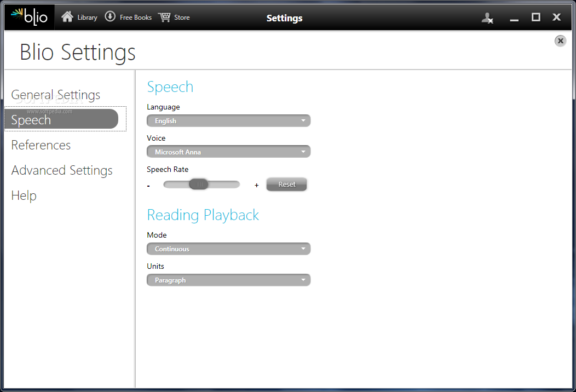Open Library via the home icon
Viewport: 576px width, 392px height.
(67, 16)
